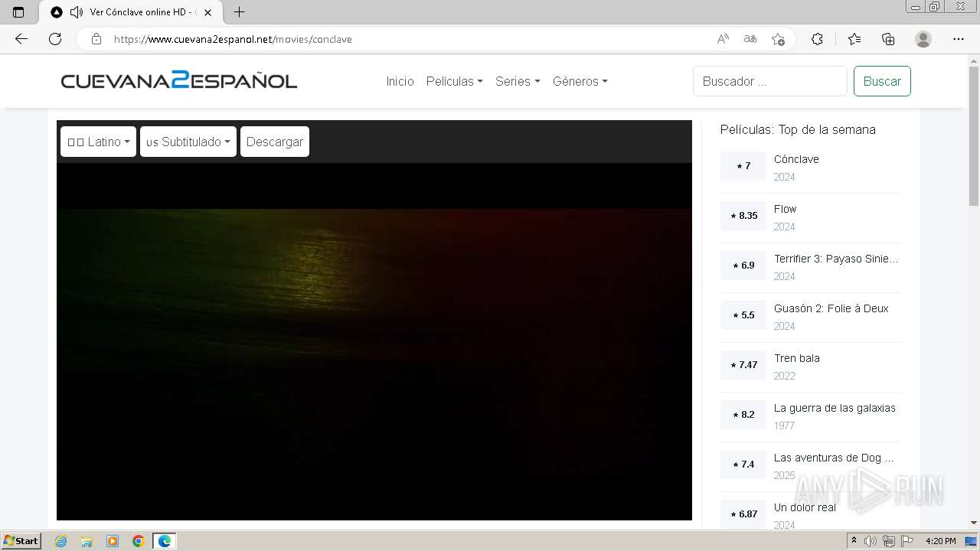Open network status tray icon
Screen dimensions: 980x551
(888, 541)
